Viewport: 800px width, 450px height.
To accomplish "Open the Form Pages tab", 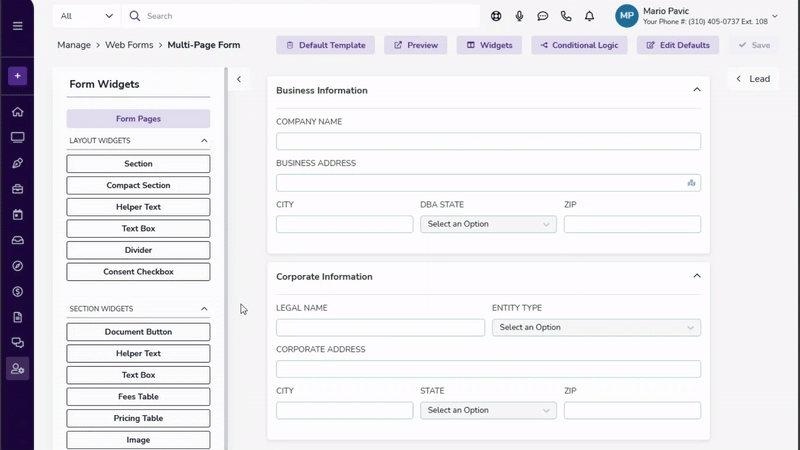I will pyautogui.click(x=138, y=119).
